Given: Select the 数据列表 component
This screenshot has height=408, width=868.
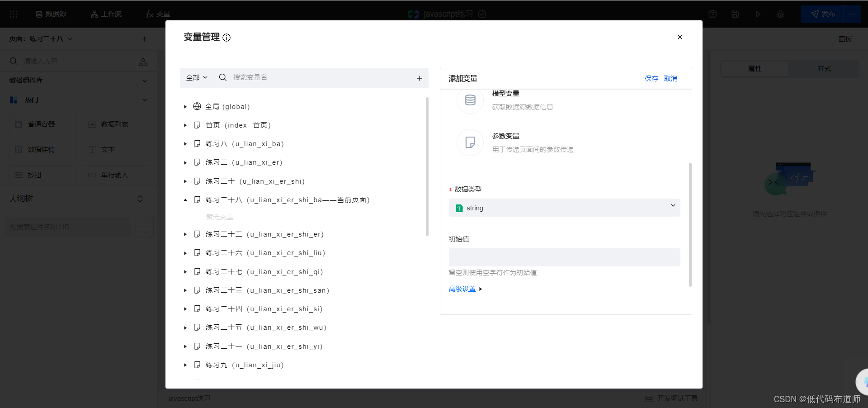Looking at the screenshot, I should pos(116,124).
